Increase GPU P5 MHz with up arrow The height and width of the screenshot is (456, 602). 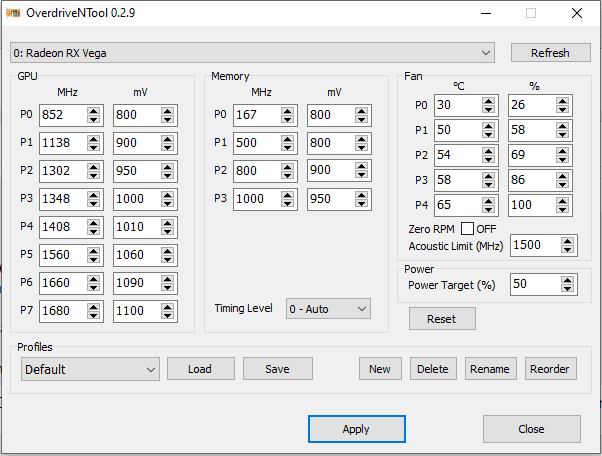point(93,251)
